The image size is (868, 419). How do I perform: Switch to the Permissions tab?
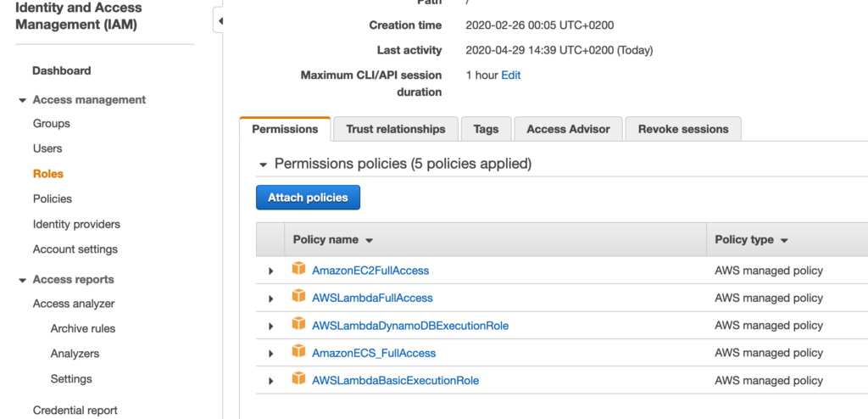[285, 129]
